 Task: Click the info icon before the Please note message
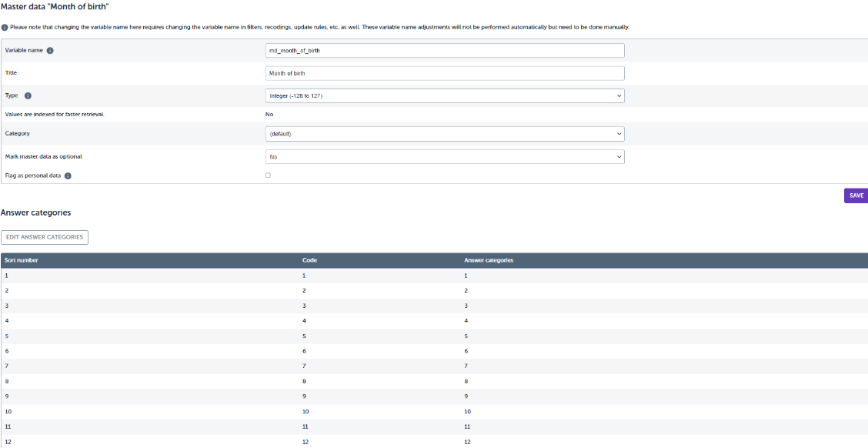[5, 27]
